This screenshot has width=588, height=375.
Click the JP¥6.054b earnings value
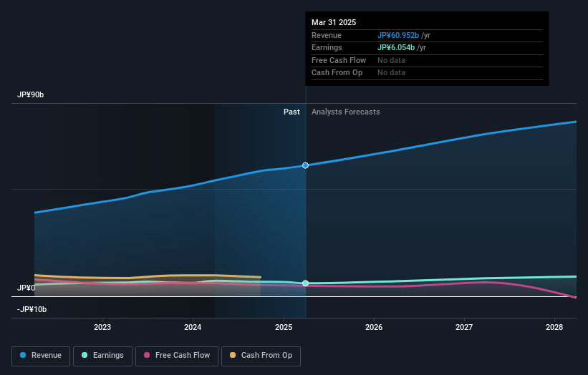point(396,47)
